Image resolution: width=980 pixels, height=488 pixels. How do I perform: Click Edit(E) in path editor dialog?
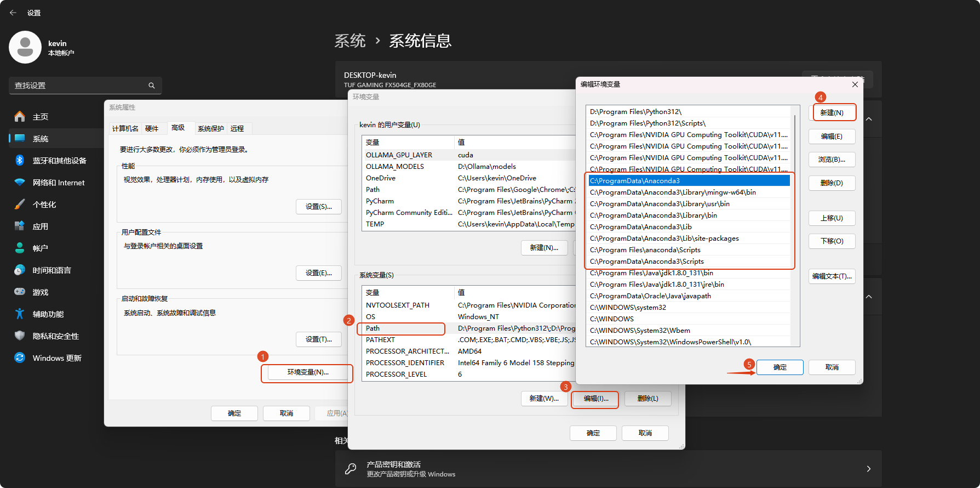[x=832, y=137]
